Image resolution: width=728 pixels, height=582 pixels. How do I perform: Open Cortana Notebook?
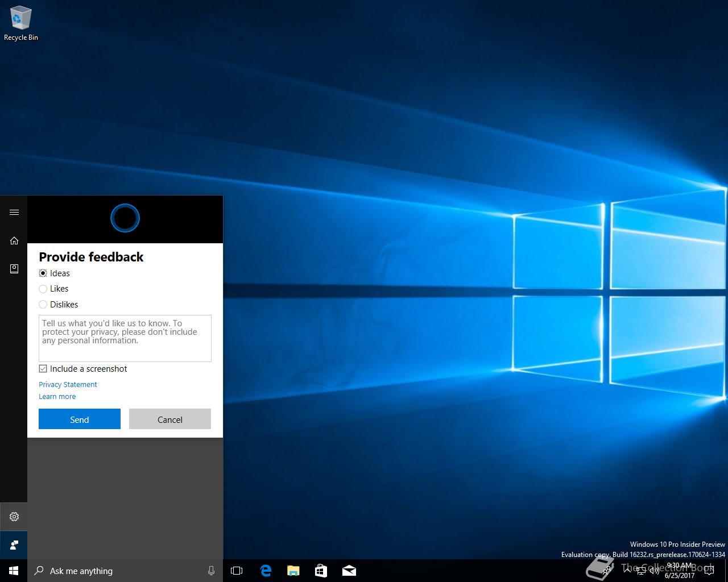click(x=14, y=268)
